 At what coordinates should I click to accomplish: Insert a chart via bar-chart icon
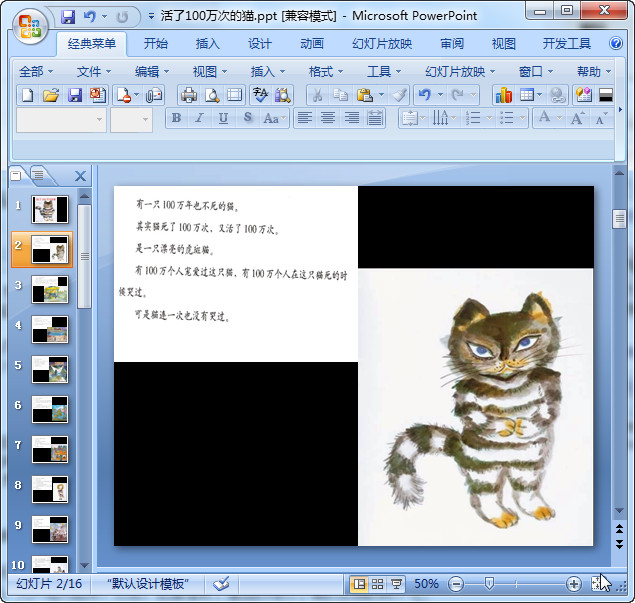[x=503, y=95]
